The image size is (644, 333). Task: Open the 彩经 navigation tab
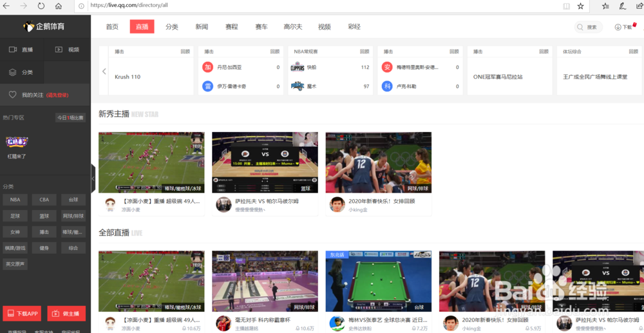pos(354,26)
